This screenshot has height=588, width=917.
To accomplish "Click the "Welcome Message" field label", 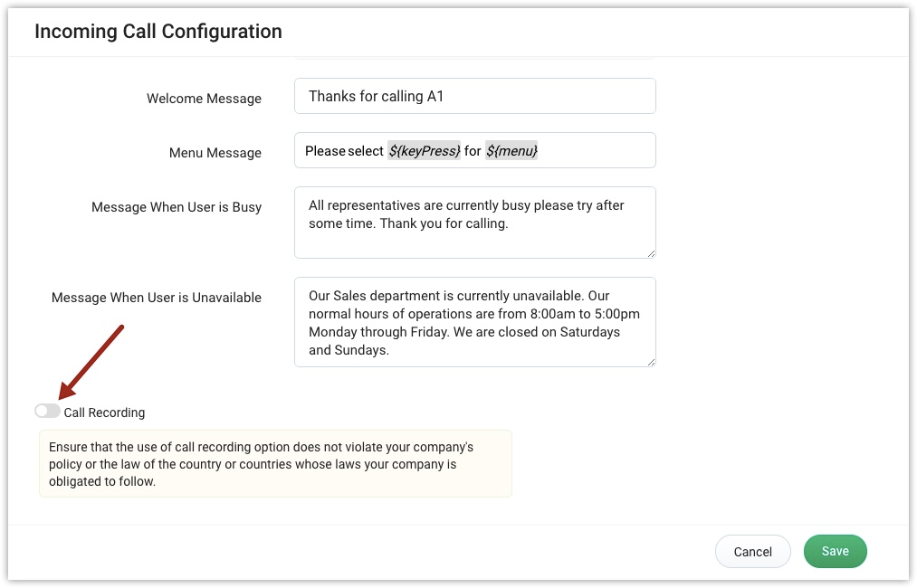I will [204, 99].
